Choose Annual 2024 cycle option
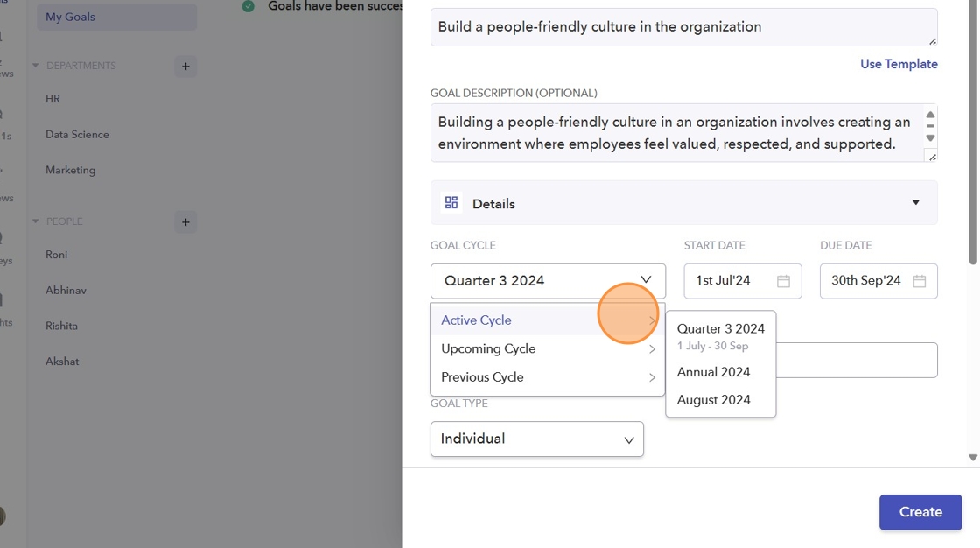Viewport: 980px width, 548px height. click(x=714, y=372)
